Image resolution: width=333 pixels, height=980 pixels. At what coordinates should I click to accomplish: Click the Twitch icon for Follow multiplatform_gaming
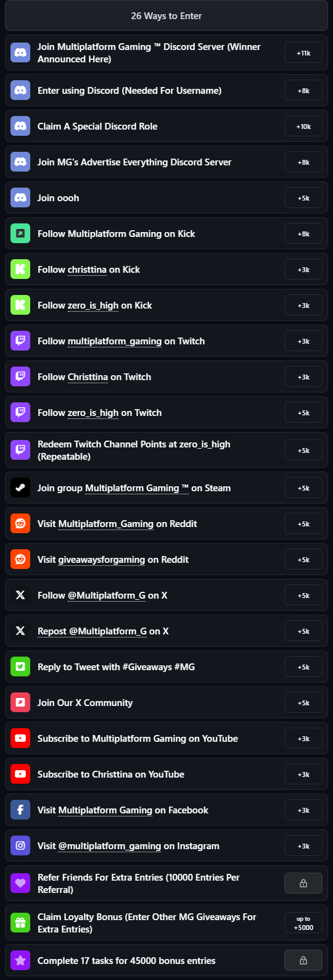coord(20,341)
